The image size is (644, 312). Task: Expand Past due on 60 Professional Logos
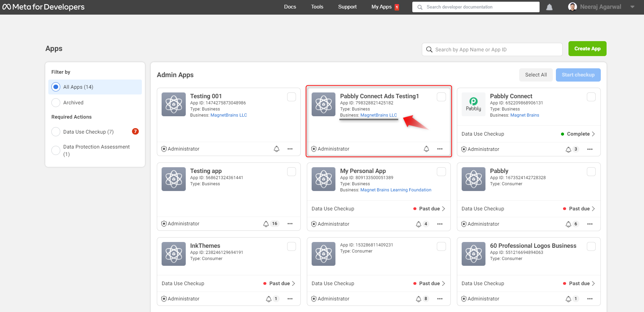579,283
